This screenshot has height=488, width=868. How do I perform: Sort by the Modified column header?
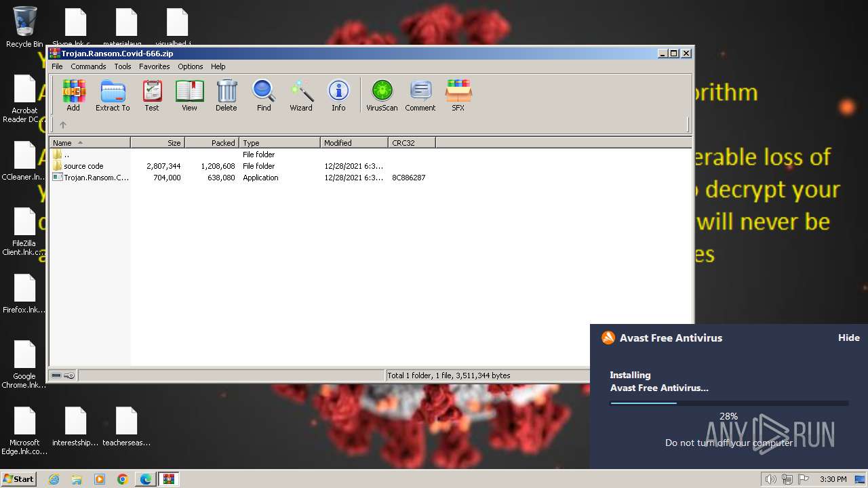(x=355, y=142)
